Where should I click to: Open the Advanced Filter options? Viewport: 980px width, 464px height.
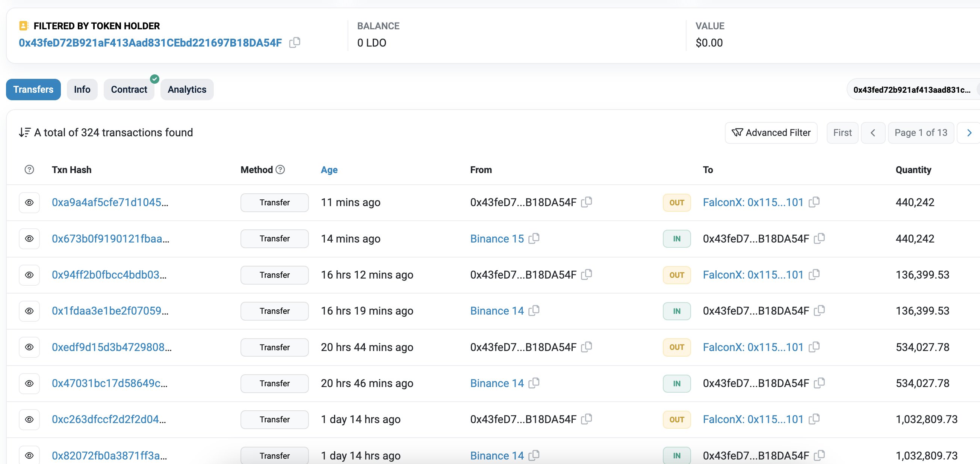(771, 133)
